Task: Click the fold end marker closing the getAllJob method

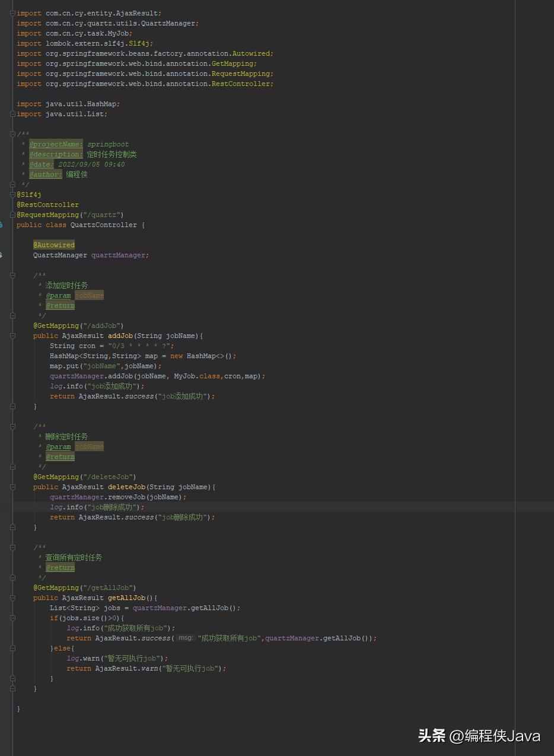Action: tap(13, 688)
